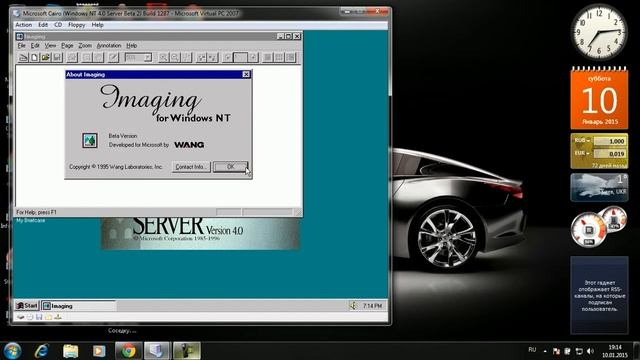Click the Virtual PC network status icon
This screenshot has width=640, height=360.
coord(58,317)
